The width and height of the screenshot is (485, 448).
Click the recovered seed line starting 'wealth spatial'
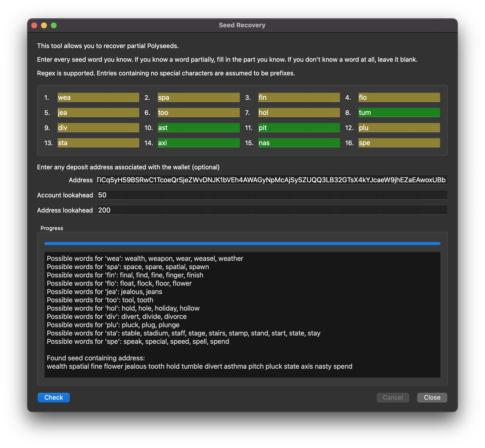point(200,366)
